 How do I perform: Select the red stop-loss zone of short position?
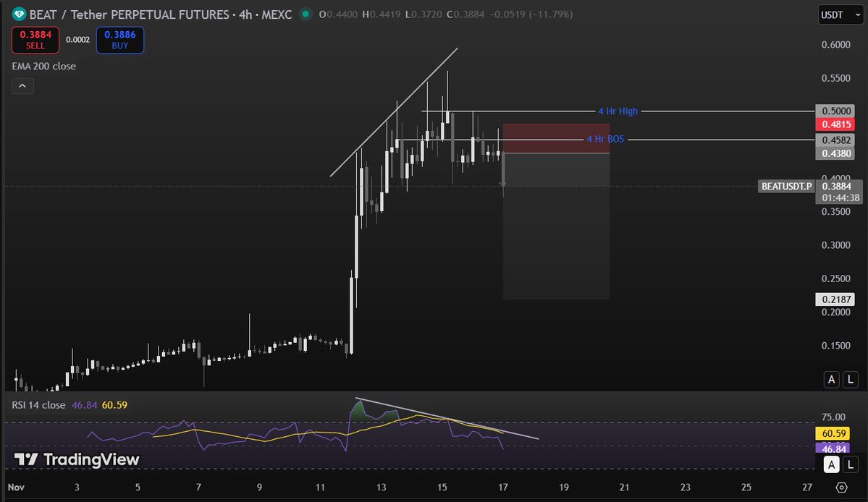point(556,138)
